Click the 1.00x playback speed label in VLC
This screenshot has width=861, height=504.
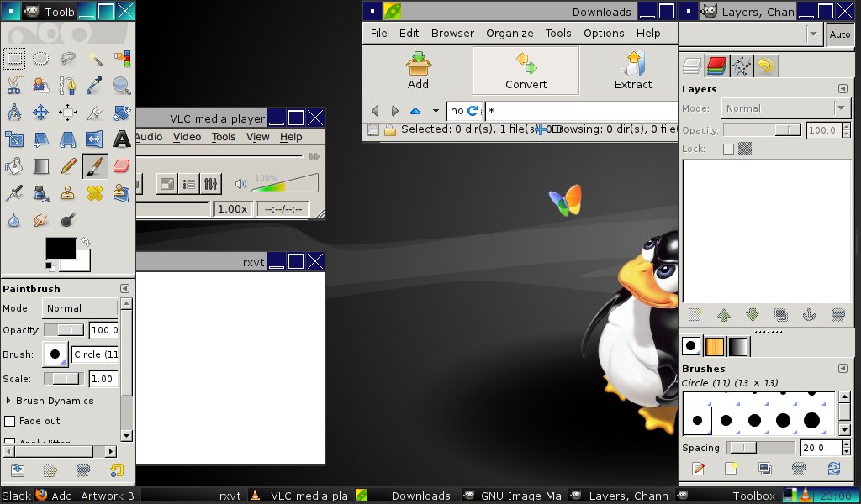pyautogui.click(x=232, y=209)
